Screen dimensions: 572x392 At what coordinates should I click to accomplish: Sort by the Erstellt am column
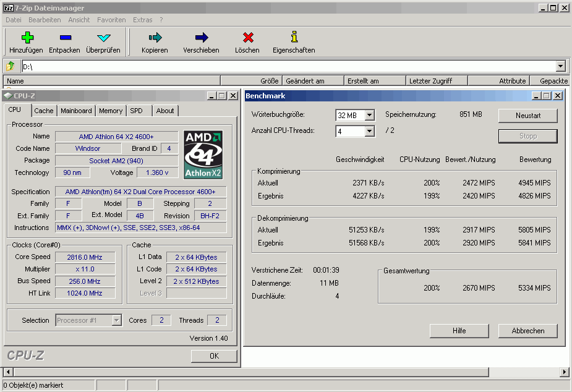(375, 80)
